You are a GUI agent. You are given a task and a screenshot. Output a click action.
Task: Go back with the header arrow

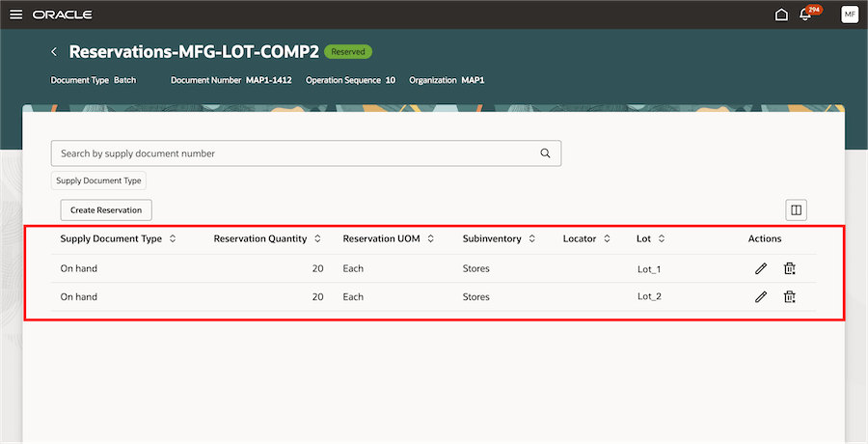(x=54, y=51)
